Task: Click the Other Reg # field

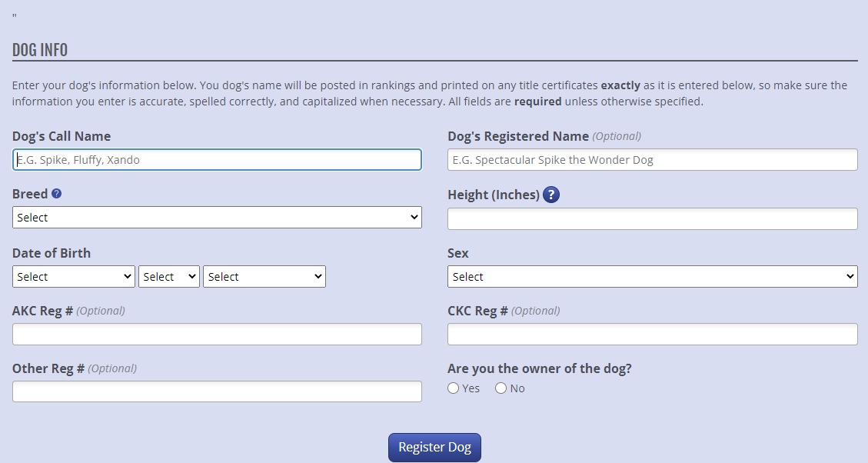Action: coord(217,391)
